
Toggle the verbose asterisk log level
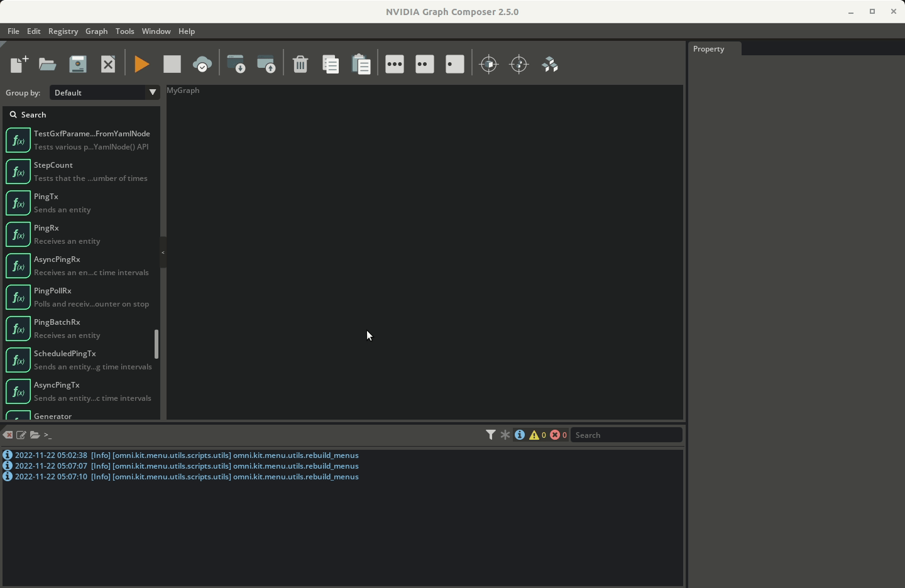tap(505, 435)
